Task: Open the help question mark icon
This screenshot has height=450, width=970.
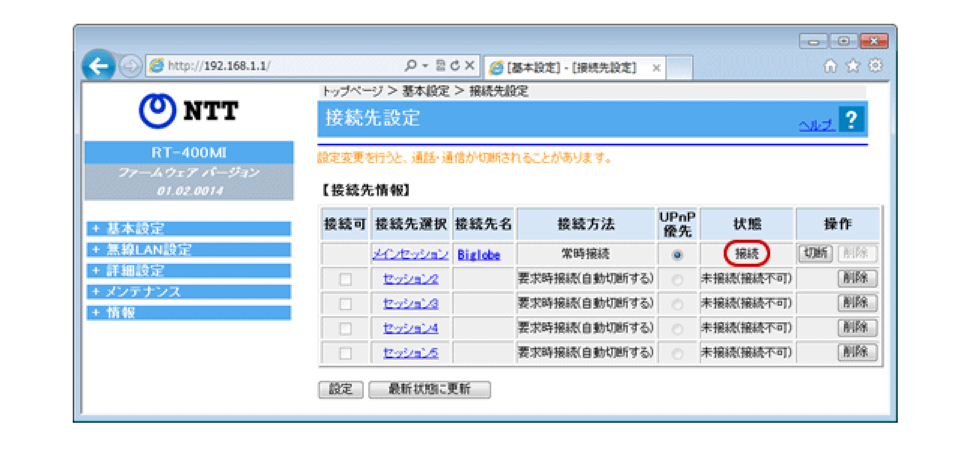Action: point(851,120)
